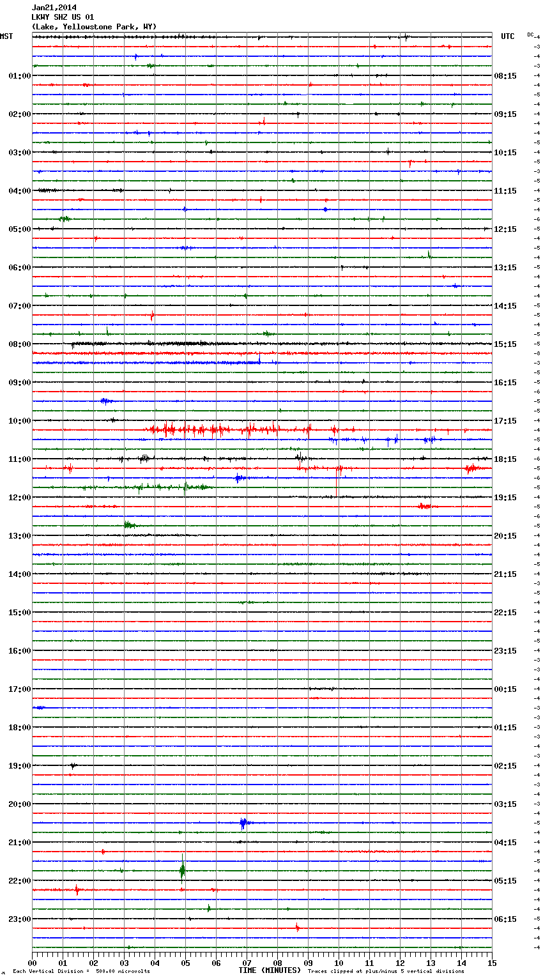
Task: Click the 18:15 UTC time label
Action: pyautogui.click(x=505, y=459)
